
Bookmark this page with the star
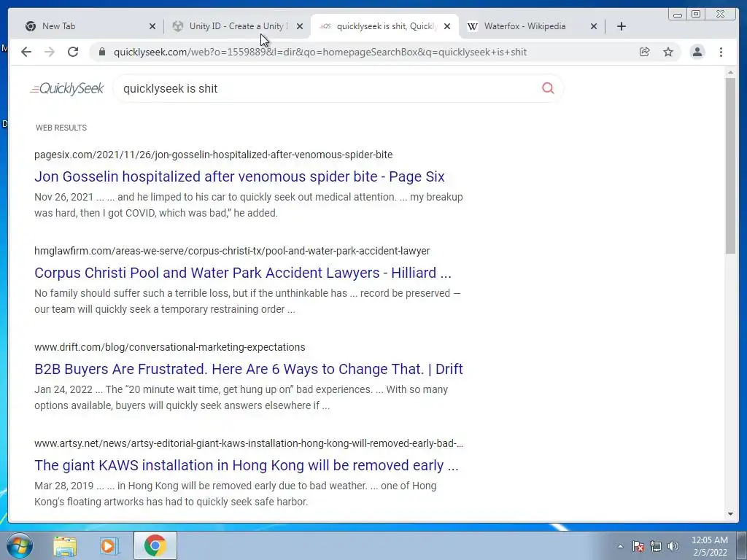tap(668, 52)
